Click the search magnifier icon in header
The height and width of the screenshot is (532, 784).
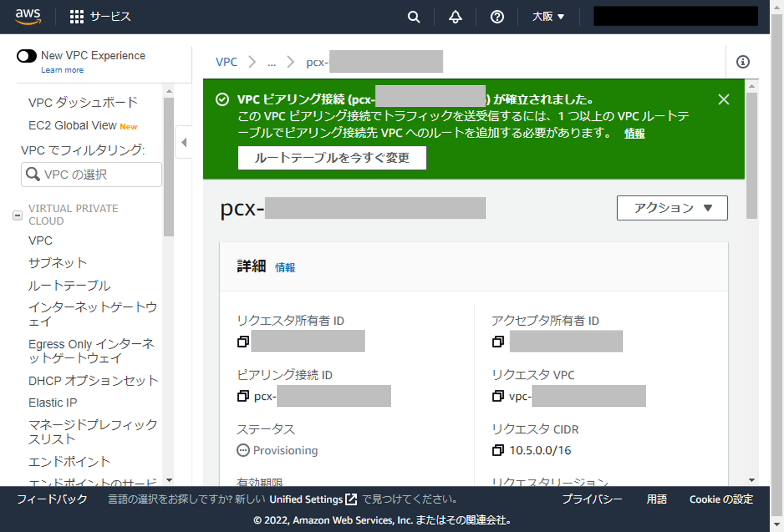pyautogui.click(x=413, y=17)
